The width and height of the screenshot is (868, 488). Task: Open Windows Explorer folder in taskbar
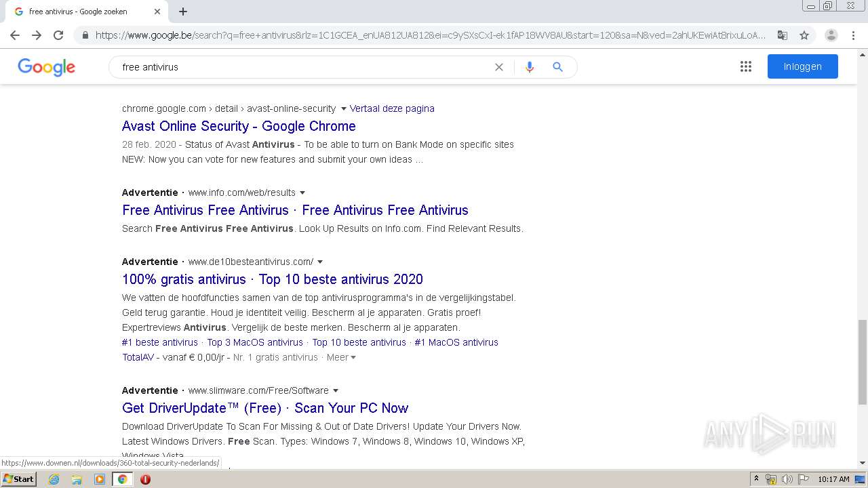[77, 479]
